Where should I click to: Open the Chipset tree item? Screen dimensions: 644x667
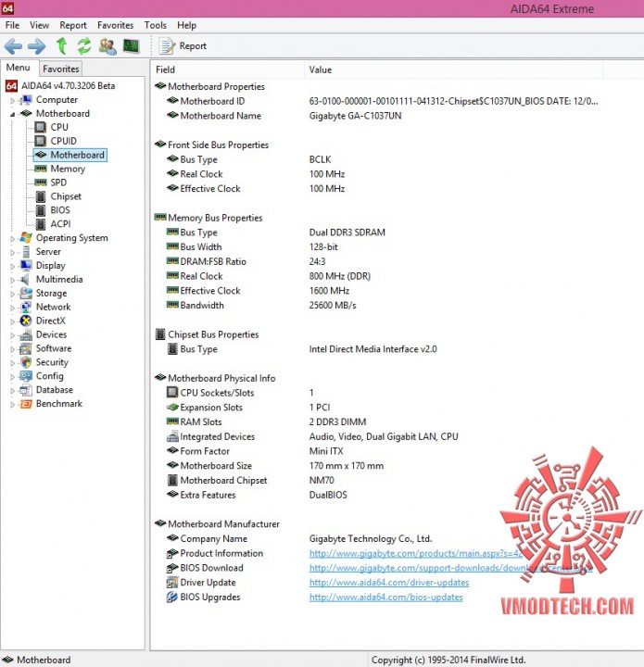coord(66,196)
